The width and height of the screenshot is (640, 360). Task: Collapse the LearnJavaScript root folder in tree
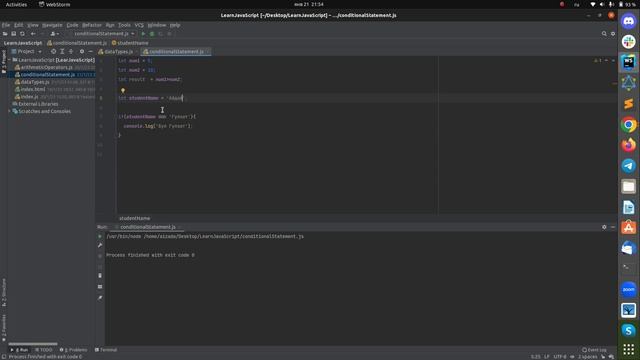pyautogui.click(x=10, y=60)
